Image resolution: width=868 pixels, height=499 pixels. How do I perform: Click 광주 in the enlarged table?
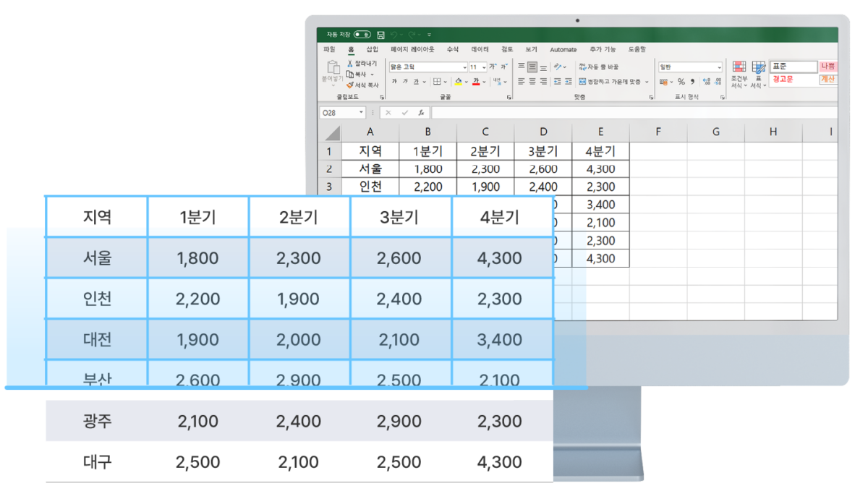tap(97, 421)
